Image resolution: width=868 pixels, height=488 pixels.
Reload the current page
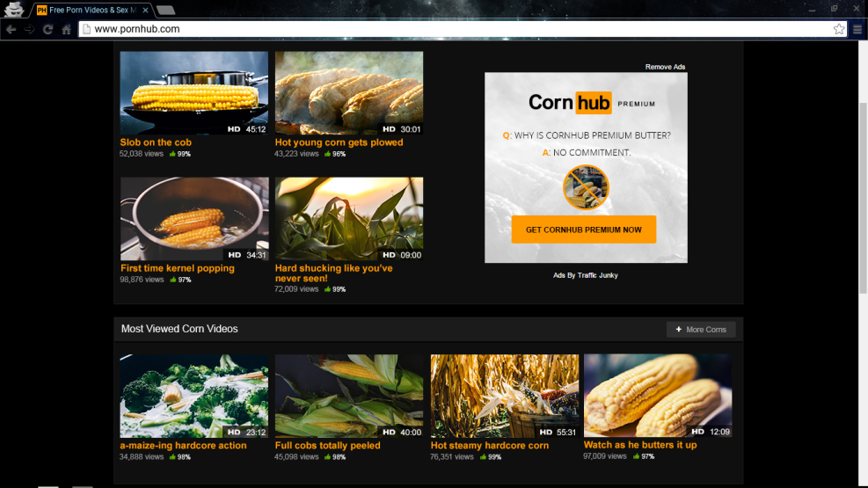click(x=47, y=29)
